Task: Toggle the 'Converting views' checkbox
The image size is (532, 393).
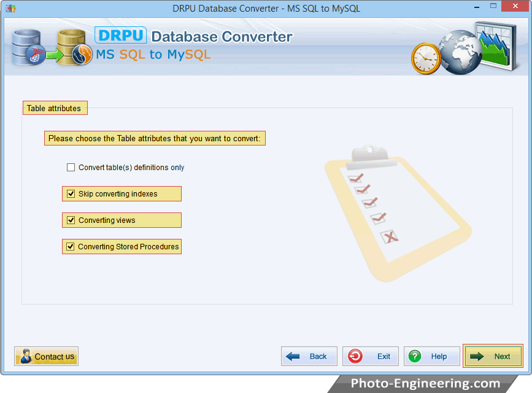Action: point(71,220)
